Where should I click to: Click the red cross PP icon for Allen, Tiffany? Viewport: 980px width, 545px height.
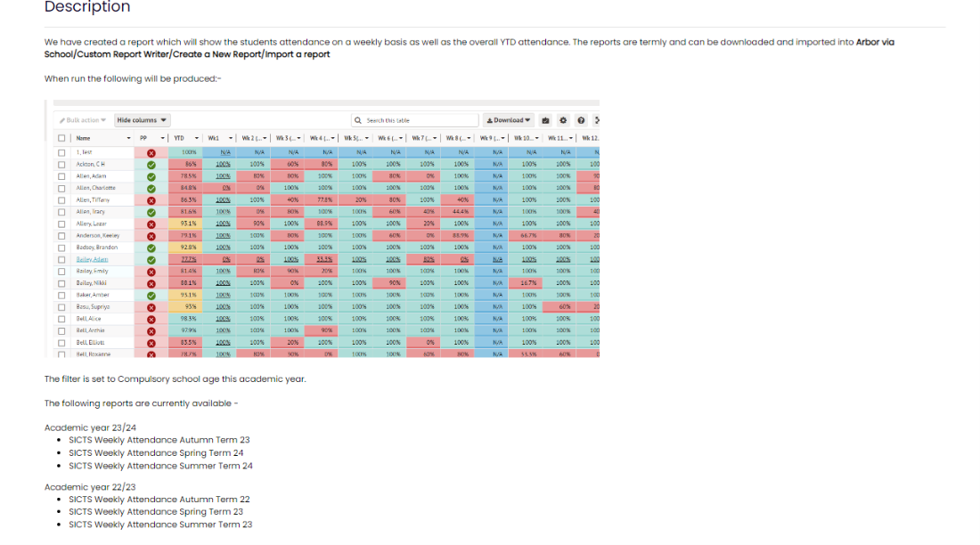coord(151,200)
